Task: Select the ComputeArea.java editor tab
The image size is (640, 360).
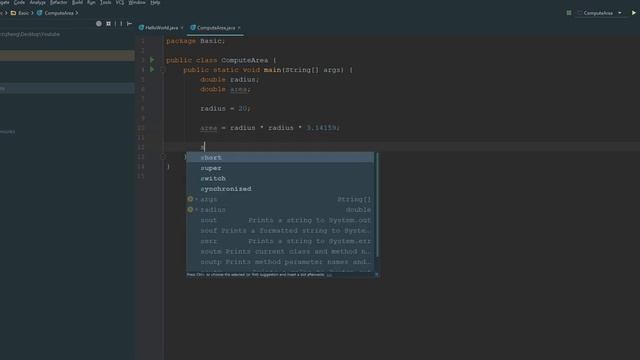Action: pyautogui.click(x=215, y=28)
